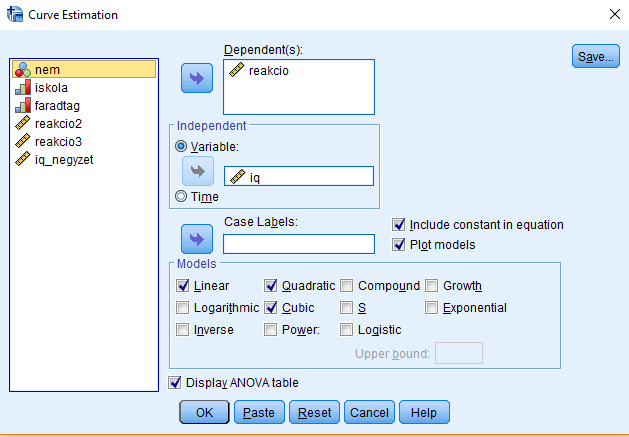629x437 pixels.
Task: Click the Cancel button
Action: click(369, 412)
